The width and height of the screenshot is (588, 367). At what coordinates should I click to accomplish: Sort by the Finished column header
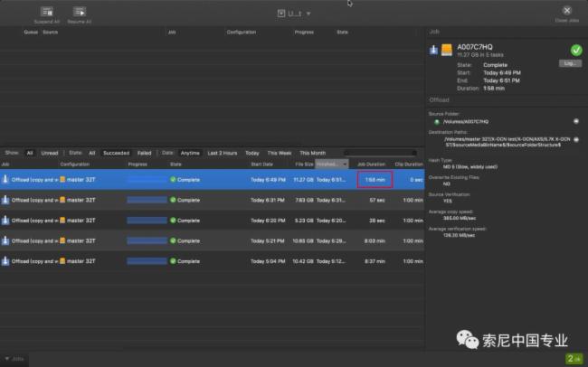[327, 165]
